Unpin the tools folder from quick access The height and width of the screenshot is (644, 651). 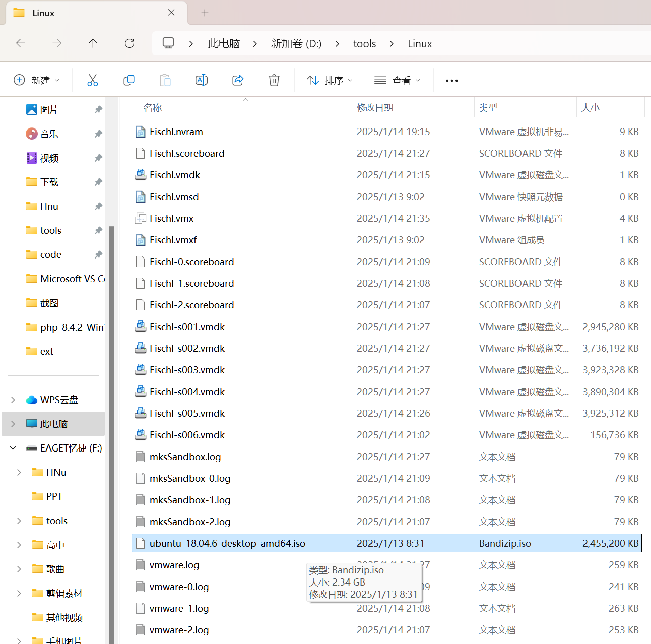[x=98, y=230]
